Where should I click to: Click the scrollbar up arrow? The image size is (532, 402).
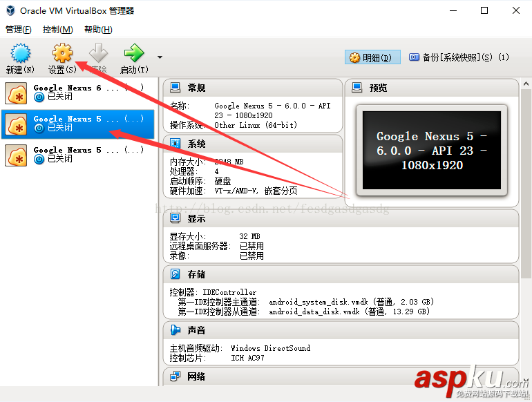point(526,84)
